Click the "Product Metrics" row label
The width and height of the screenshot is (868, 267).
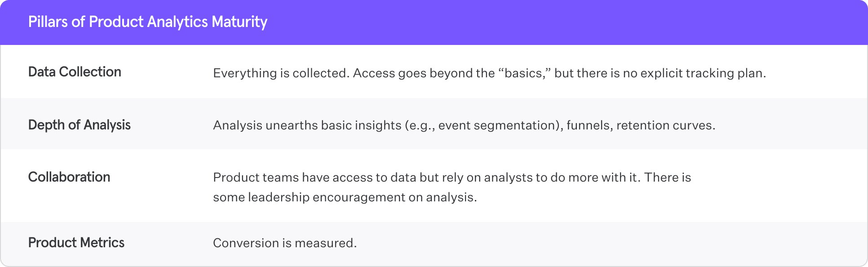click(76, 243)
